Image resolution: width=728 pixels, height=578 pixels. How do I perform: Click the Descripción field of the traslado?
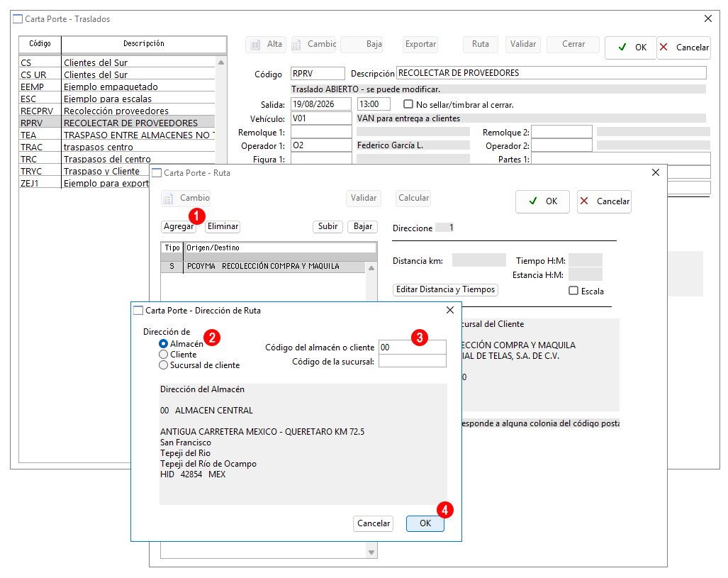[551, 73]
